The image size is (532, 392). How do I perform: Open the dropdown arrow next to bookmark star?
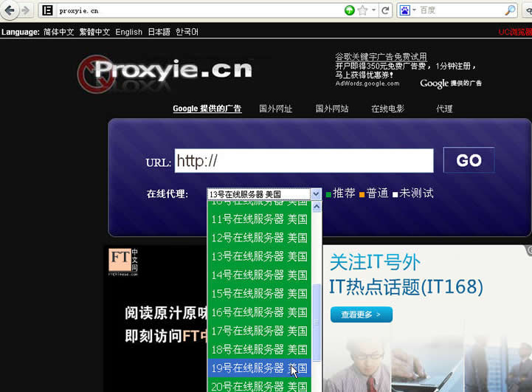click(x=373, y=10)
